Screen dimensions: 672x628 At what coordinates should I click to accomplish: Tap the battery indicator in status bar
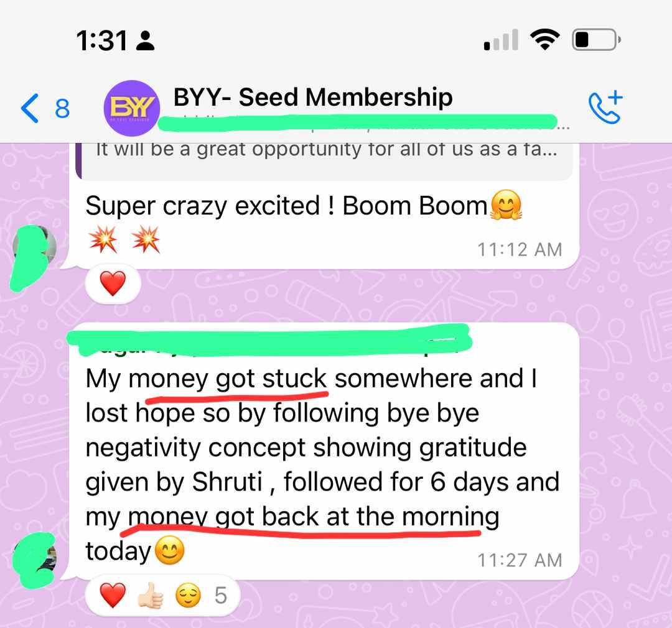(x=597, y=40)
